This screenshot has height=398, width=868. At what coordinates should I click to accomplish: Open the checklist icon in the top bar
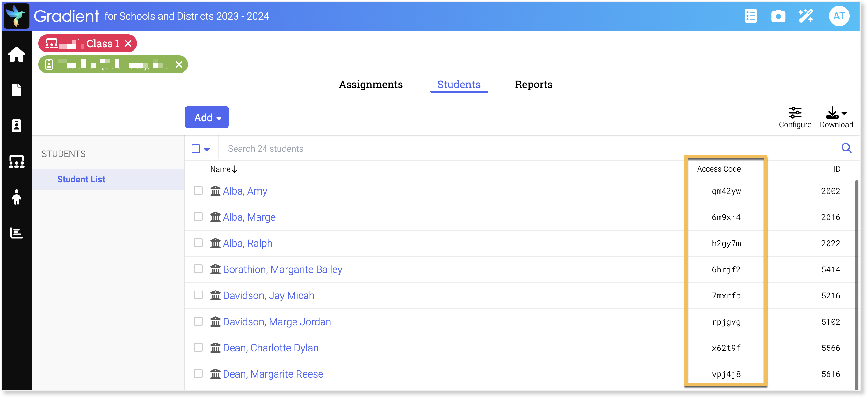tap(750, 16)
